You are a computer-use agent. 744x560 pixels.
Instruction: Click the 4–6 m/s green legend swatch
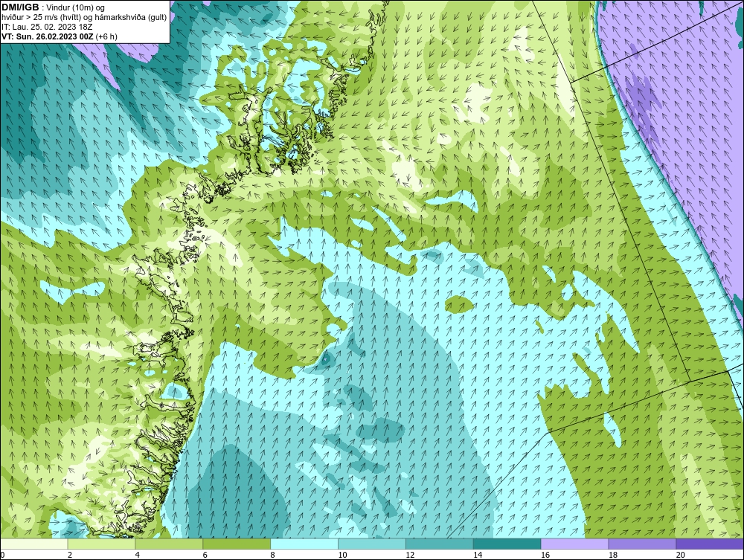click(x=169, y=544)
